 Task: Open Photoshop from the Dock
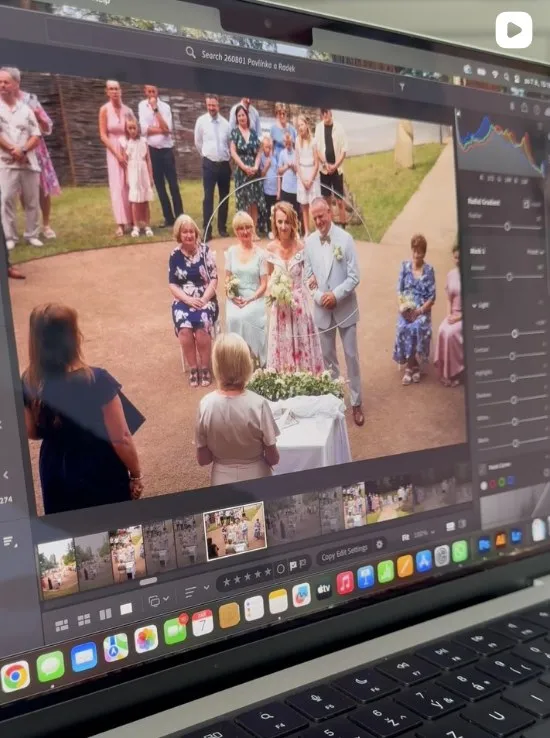[x=484, y=545]
